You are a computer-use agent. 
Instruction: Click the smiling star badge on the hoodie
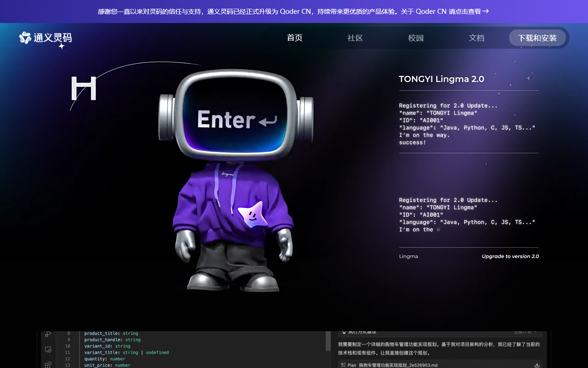252,215
